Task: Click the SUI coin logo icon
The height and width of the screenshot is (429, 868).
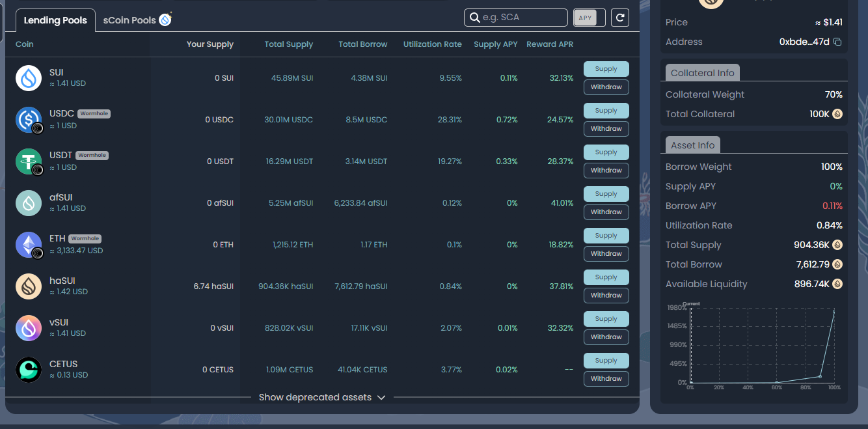Action: tap(29, 78)
